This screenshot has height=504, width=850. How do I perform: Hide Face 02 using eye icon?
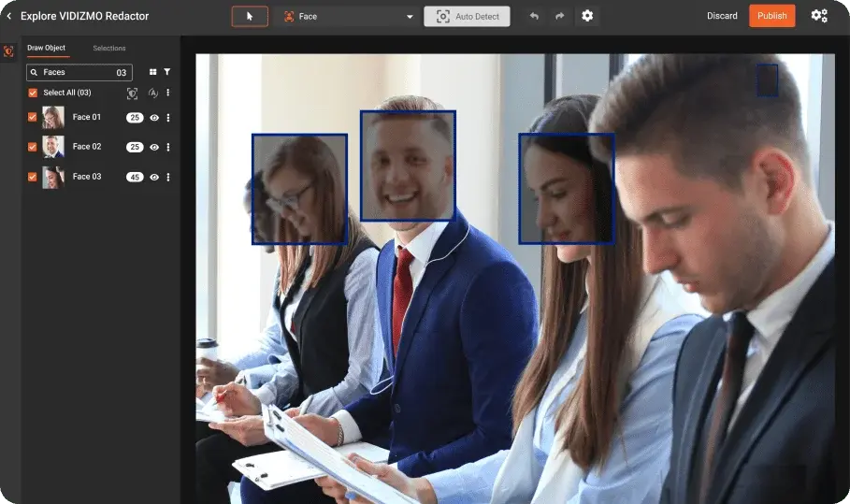coord(154,147)
